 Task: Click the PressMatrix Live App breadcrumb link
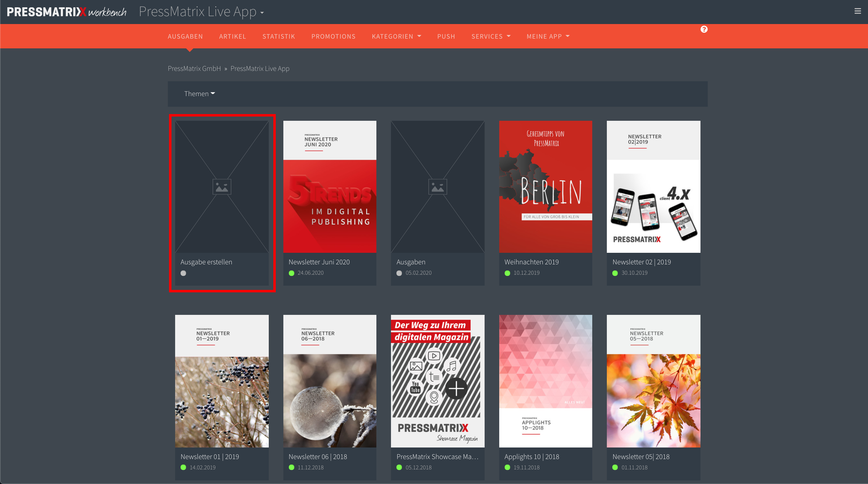coord(260,68)
